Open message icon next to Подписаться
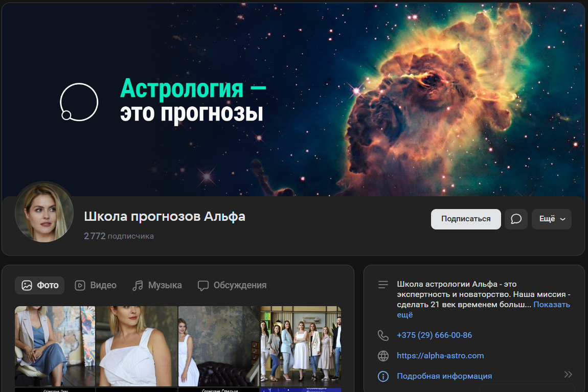The width and height of the screenshot is (588, 392). 516,219
